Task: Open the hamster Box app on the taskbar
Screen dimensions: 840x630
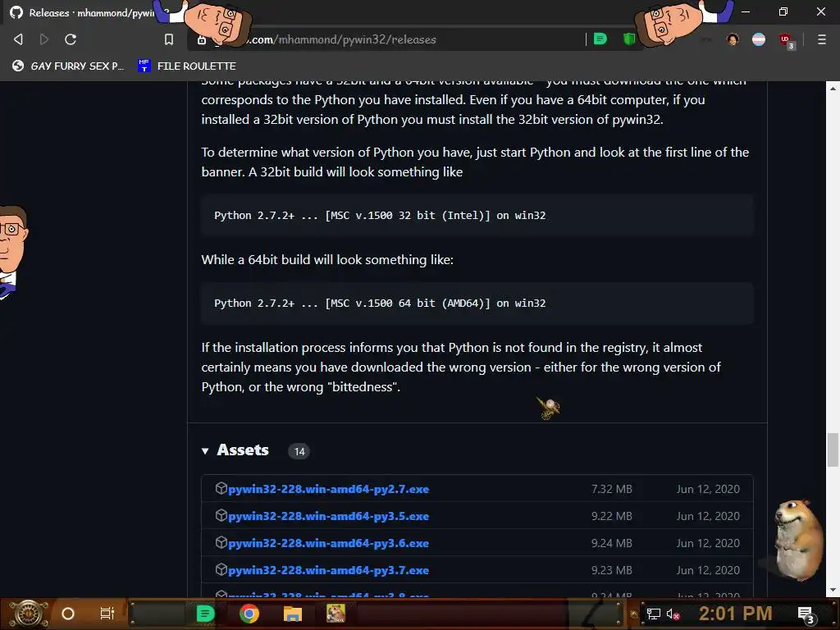Action: [336, 614]
